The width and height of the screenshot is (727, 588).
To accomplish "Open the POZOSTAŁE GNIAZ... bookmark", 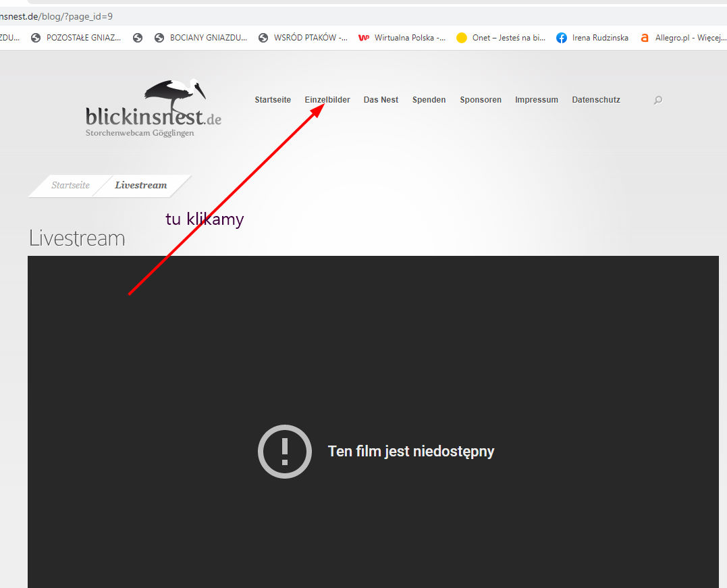I will click(76, 38).
